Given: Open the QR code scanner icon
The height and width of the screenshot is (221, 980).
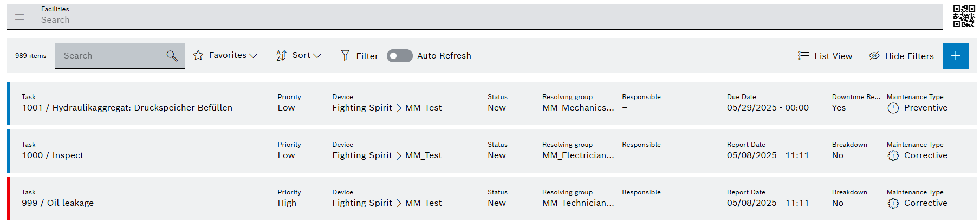Looking at the screenshot, I should [x=964, y=16].
